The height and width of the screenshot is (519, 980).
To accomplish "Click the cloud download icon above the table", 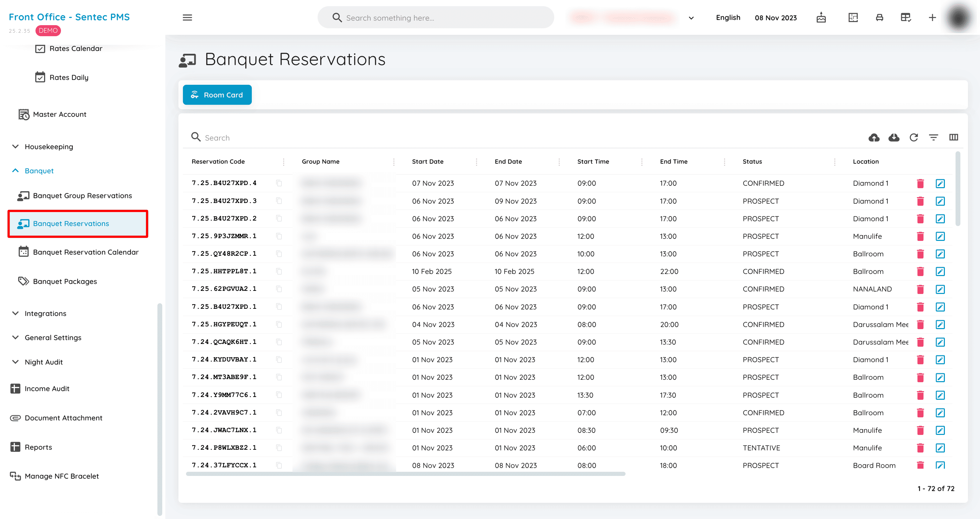I will coord(894,138).
